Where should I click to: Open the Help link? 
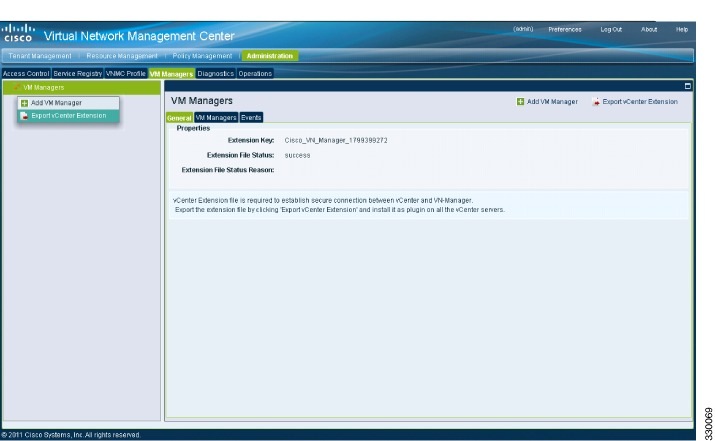pos(682,30)
